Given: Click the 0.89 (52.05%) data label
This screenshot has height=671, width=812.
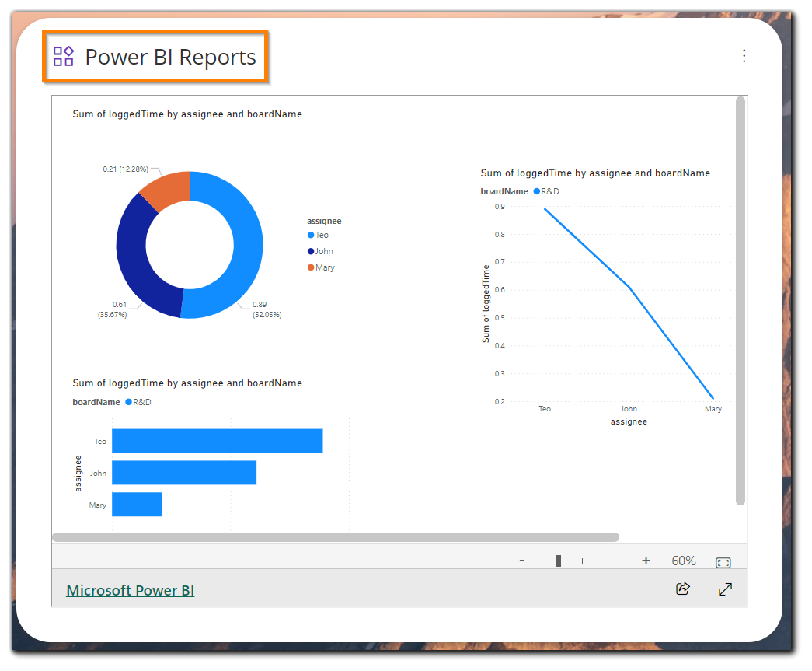Looking at the screenshot, I should point(267,309).
